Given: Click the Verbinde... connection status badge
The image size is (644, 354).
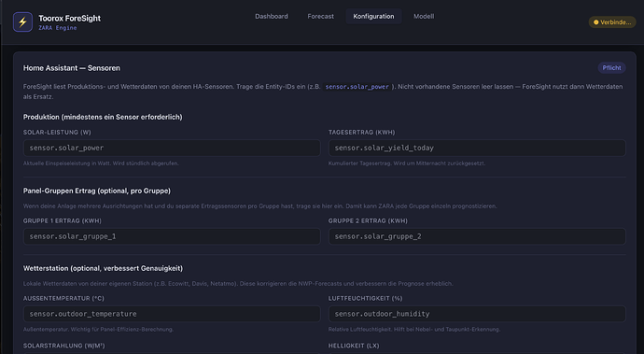Looking at the screenshot, I should [612, 22].
